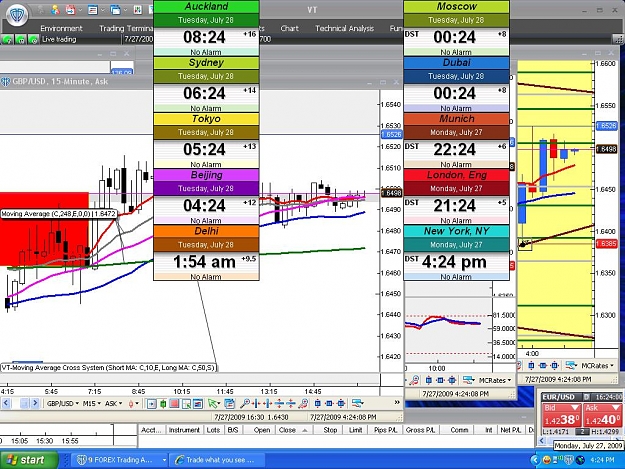Open the ASK price type dropdown
The width and height of the screenshot is (625, 469).
(x=114, y=404)
